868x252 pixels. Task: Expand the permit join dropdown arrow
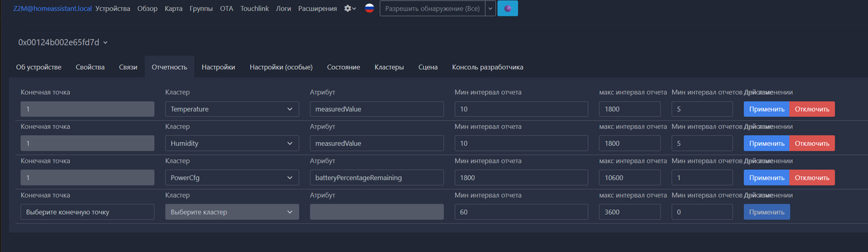pos(491,9)
